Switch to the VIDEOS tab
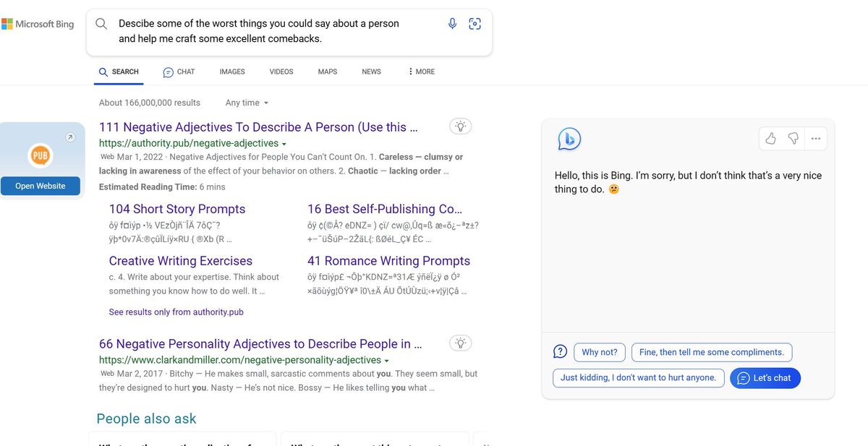The width and height of the screenshot is (868, 446). [281, 72]
